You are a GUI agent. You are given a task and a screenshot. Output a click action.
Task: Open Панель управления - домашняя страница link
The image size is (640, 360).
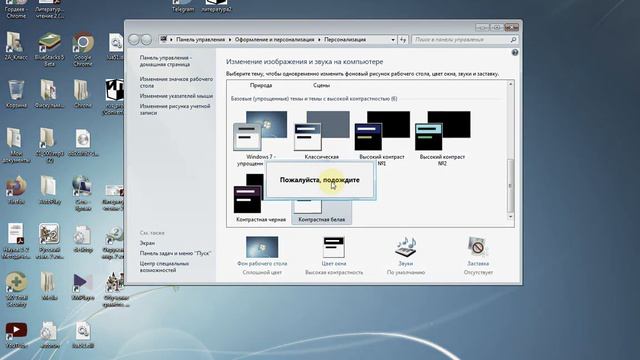[166, 61]
